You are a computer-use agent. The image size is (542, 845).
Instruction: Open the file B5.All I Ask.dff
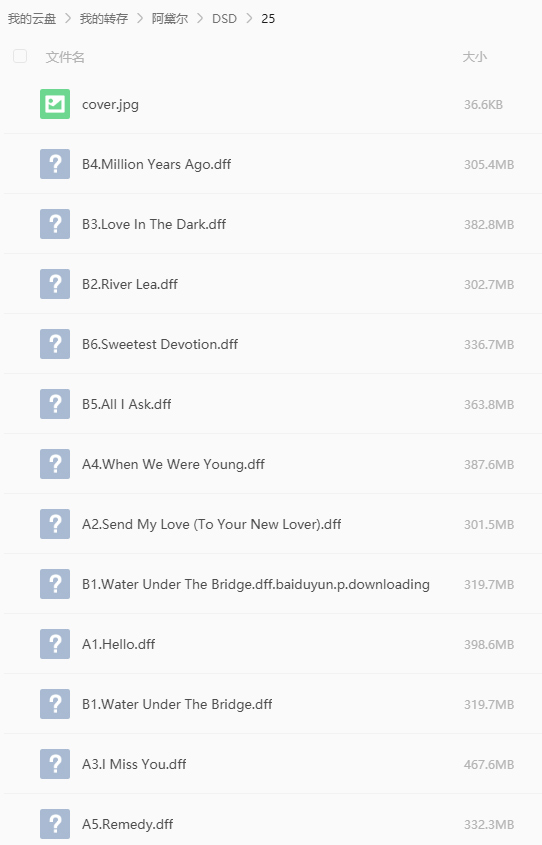pyautogui.click(x=127, y=404)
